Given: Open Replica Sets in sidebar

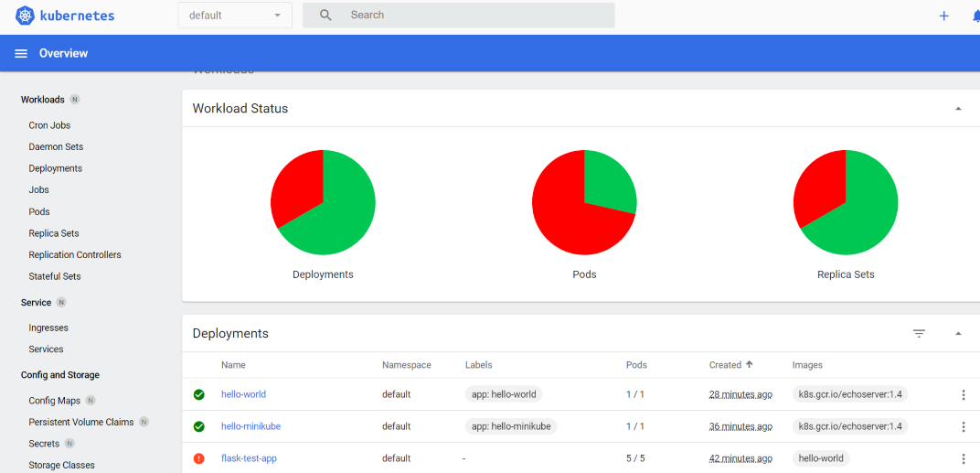Looking at the screenshot, I should pos(54,233).
